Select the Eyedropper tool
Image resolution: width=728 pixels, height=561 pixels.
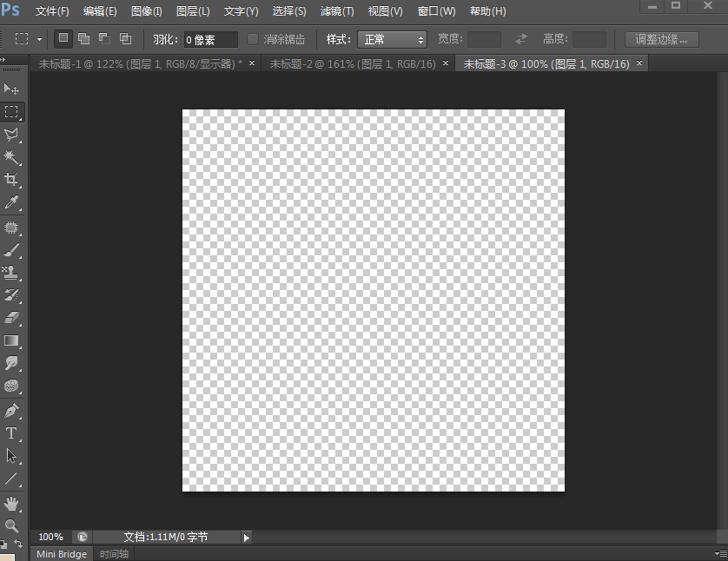[11, 202]
